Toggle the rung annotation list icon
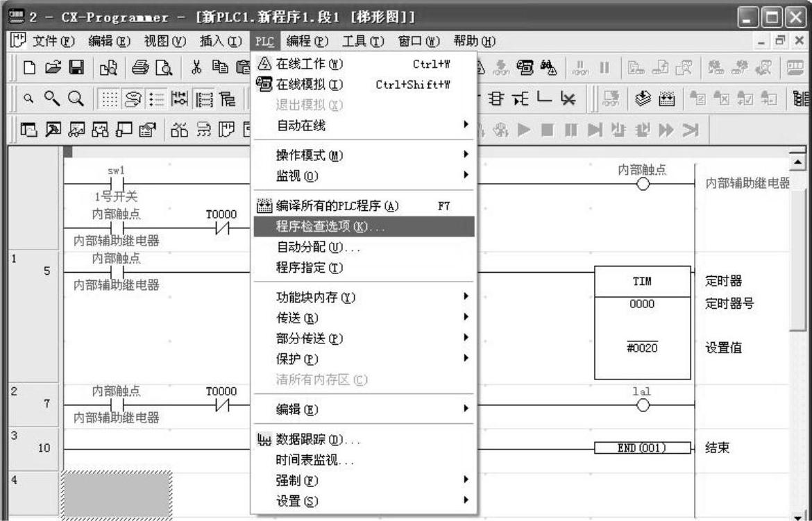Viewport: 812px width, 521px height. (156, 99)
